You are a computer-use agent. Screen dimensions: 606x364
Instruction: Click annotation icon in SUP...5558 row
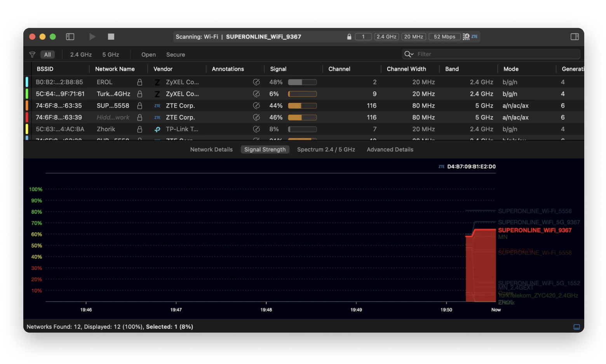[256, 106]
